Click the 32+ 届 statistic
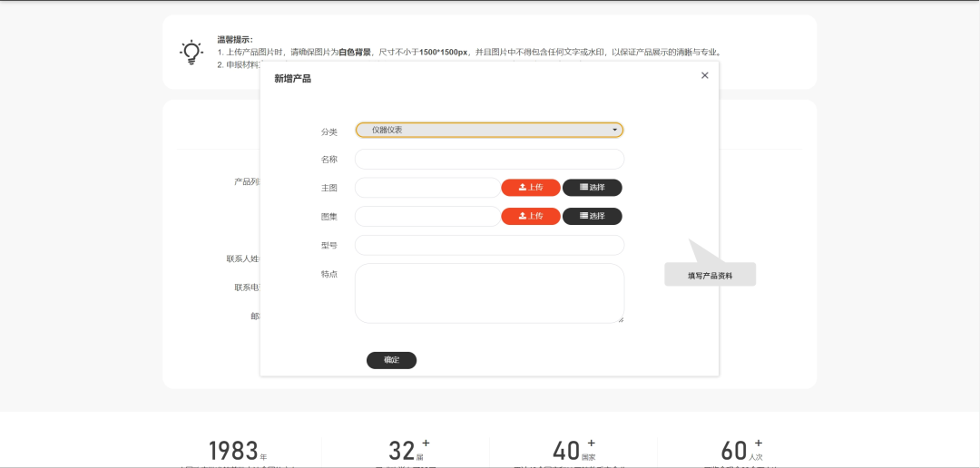 pyautogui.click(x=409, y=450)
